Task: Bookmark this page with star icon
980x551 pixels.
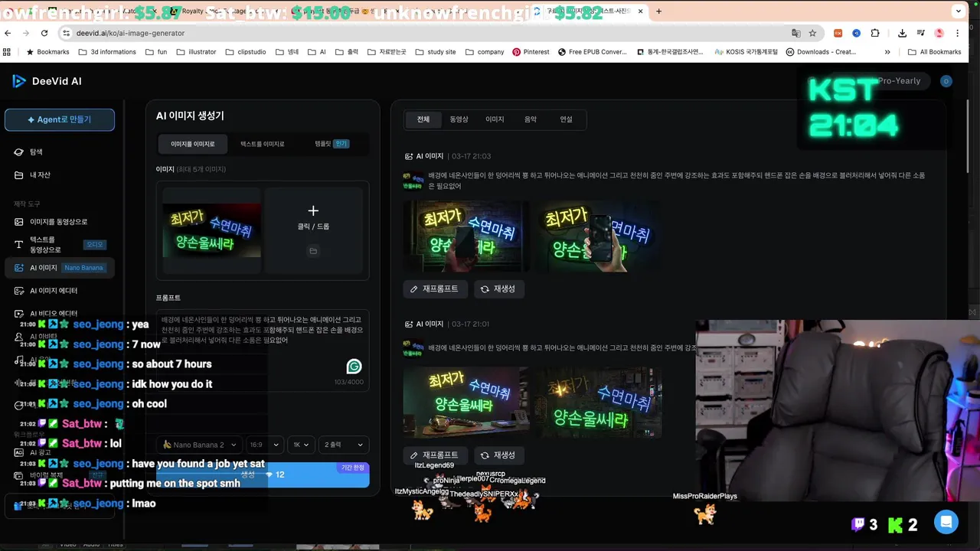Action: tap(812, 33)
